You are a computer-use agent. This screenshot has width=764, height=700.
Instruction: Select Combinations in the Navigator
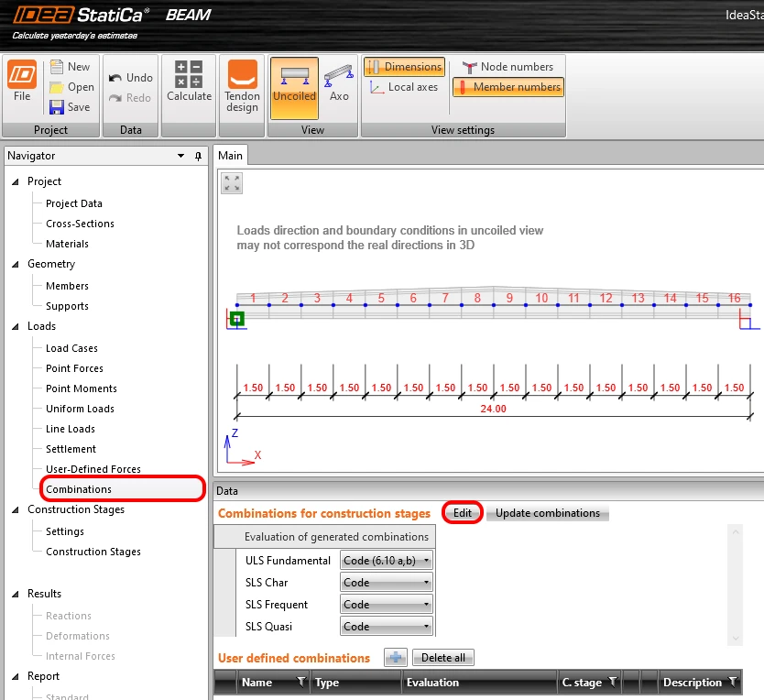click(79, 489)
